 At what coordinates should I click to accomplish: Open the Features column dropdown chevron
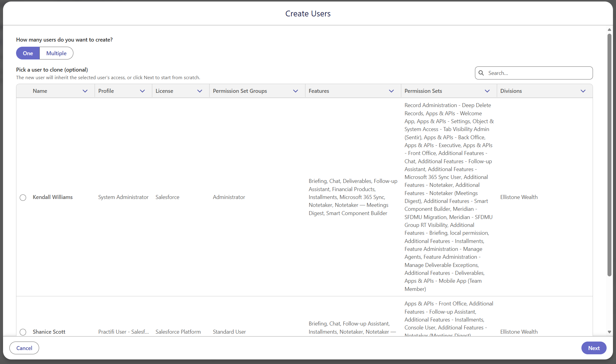click(391, 91)
